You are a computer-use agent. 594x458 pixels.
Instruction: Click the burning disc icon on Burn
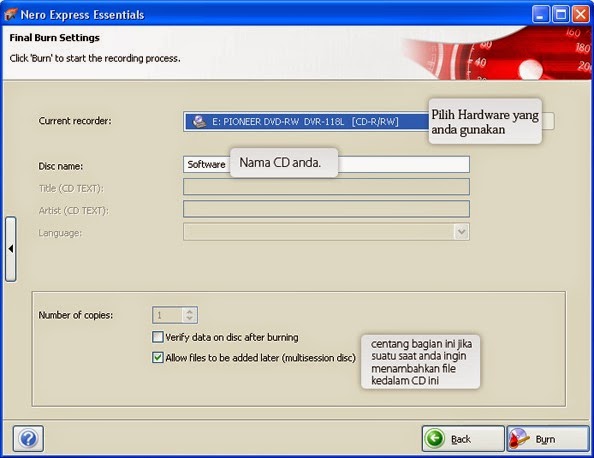(x=519, y=439)
